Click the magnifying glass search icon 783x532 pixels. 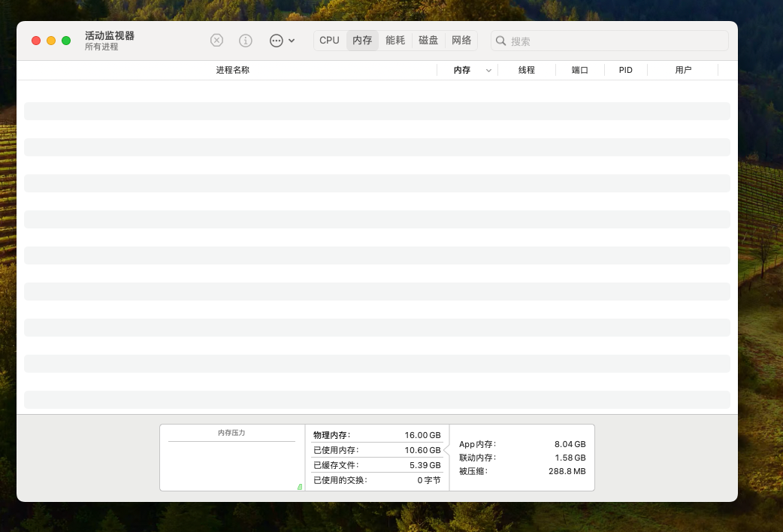[501, 41]
